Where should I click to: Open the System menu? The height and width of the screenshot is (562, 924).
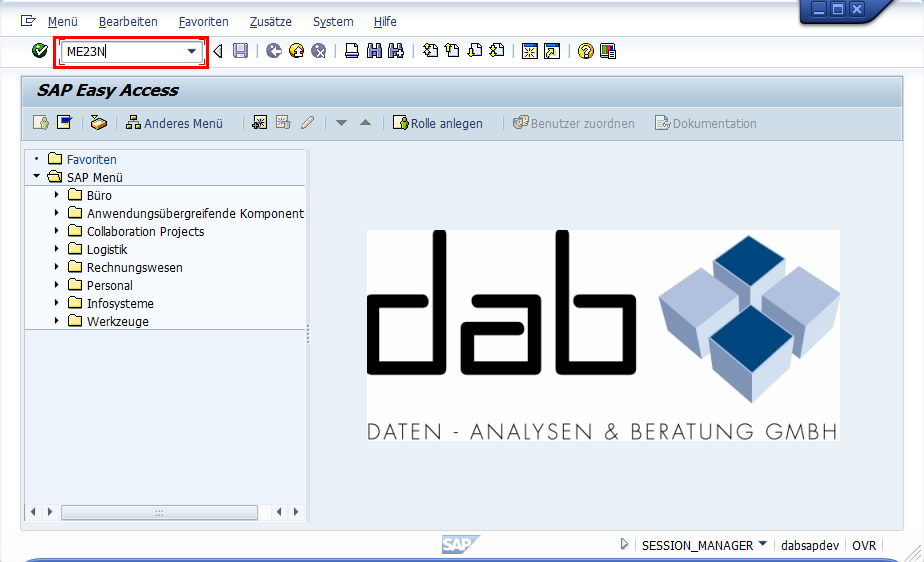tap(333, 22)
